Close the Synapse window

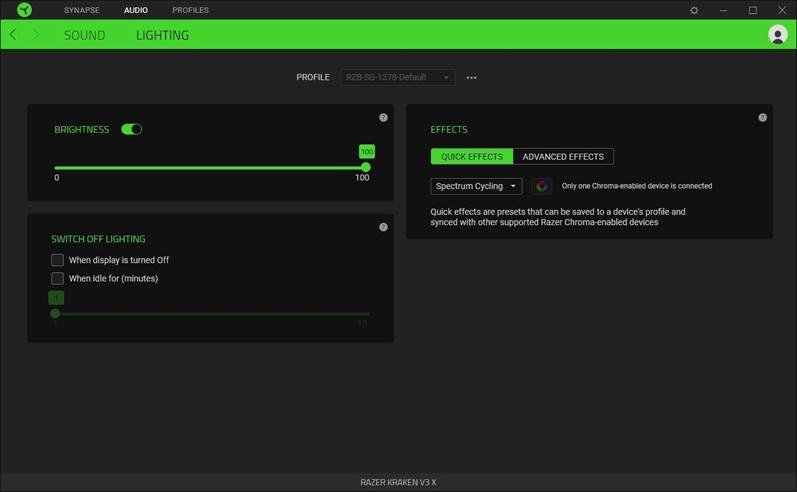tap(782, 10)
